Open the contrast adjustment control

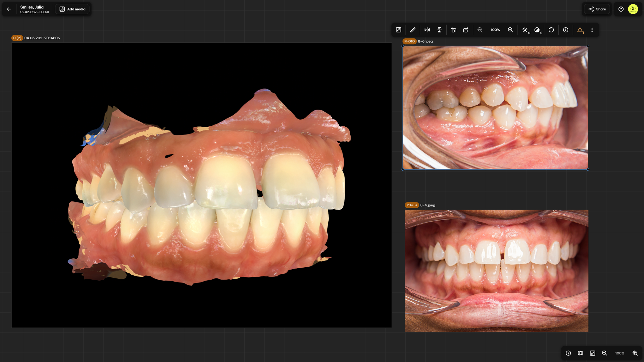537,30
